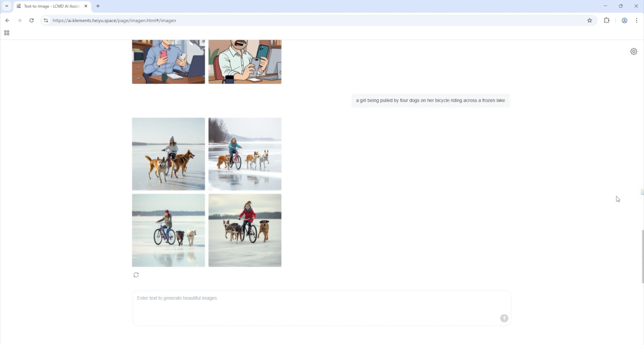The image size is (644, 345).
Task: Open Chrome three-dot menu
Action: 636,20
